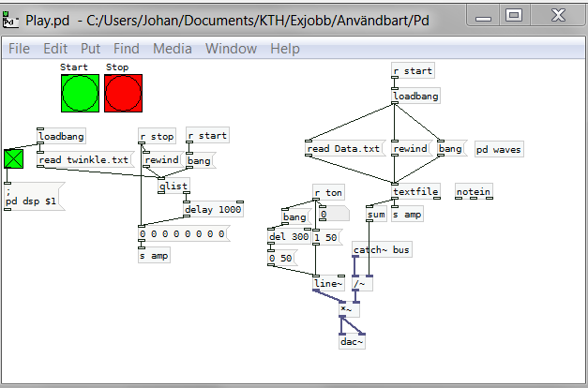Close the Play.pd window
The height and width of the screenshot is (388, 588).
[558, 16]
